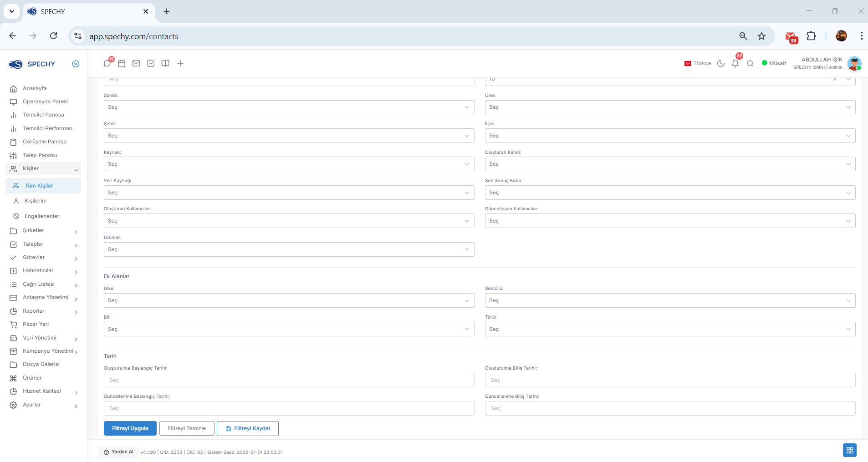
Task: Click Güncellenme Bitiş Tarihi field
Action: point(670,408)
